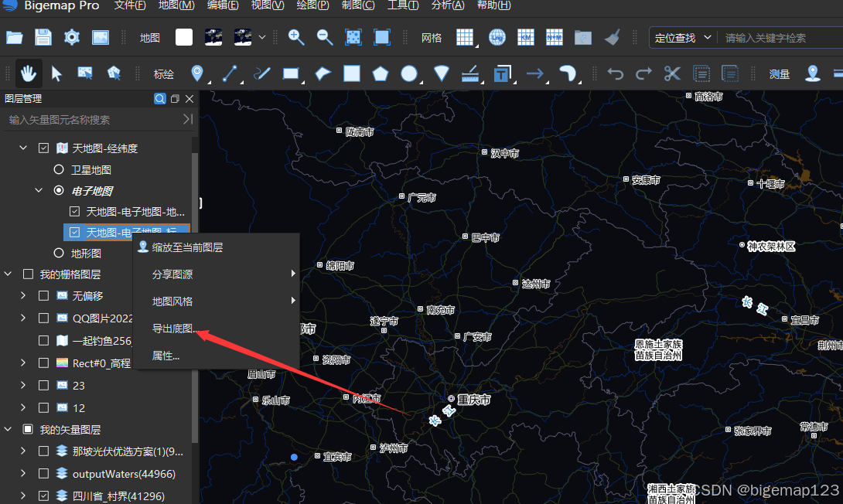Choose 缩放至当前图层 in context menu
The height and width of the screenshot is (504, 843).
pyautogui.click(x=216, y=247)
